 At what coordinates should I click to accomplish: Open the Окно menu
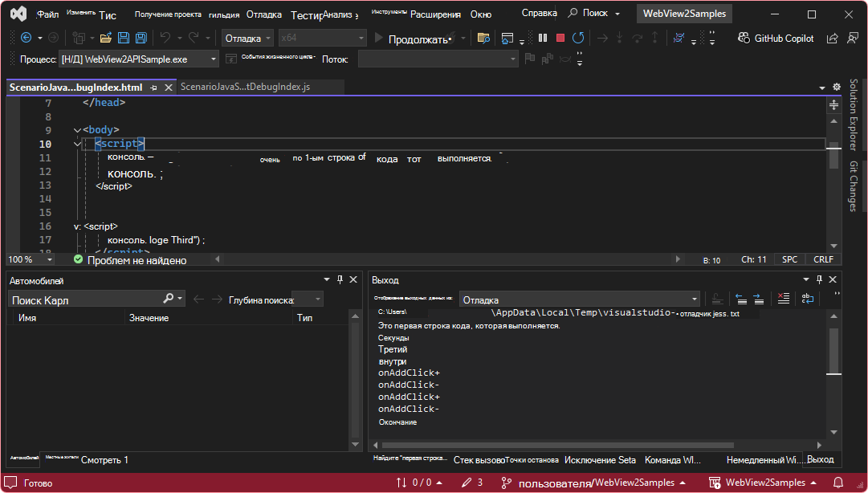pyautogui.click(x=481, y=14)
